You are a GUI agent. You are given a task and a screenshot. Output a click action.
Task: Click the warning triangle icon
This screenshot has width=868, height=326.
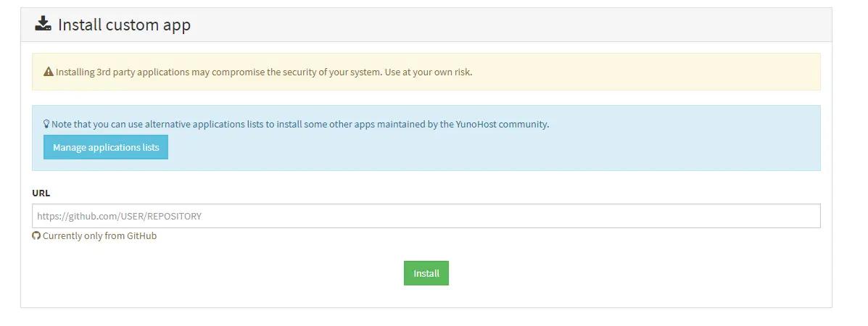(49, 72)
